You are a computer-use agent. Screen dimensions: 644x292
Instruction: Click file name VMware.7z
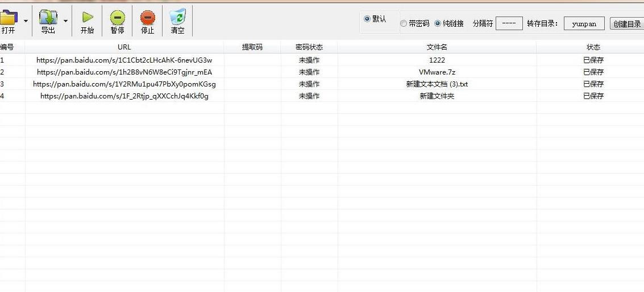(x=437, y=72)
